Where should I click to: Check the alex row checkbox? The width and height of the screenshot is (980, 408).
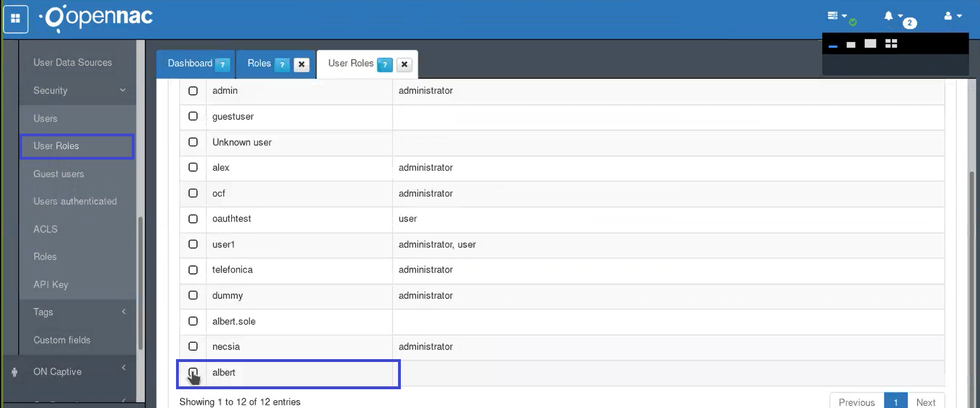point(193,167)
